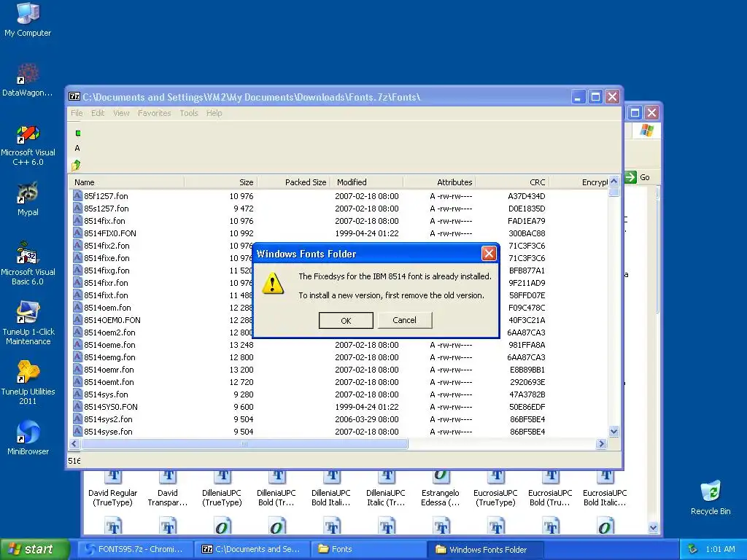Open the Tools menu in 7-Zip
This screenshot has height=560, width=747.
click(x=189, y=113)
